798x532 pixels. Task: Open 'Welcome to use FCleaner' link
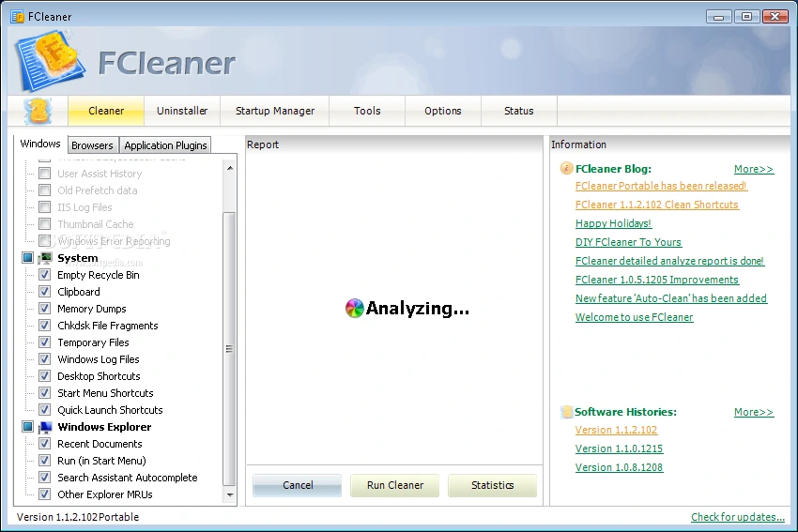(634, 317)
